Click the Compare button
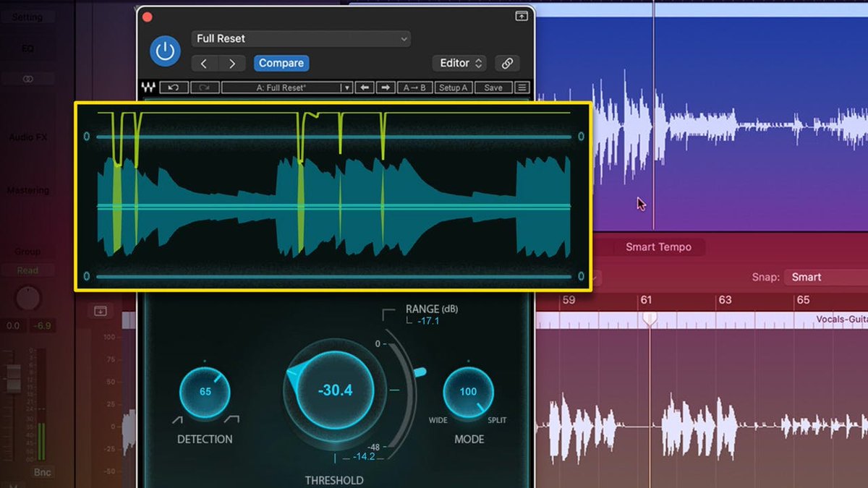The image size is (868, 488). pyautogui.click(x=281, y=63)
